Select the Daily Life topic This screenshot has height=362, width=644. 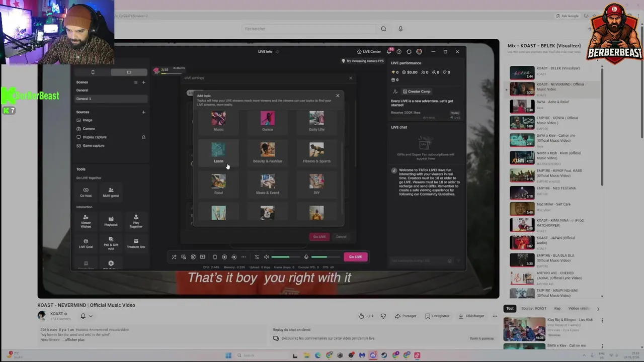tap(316, 121)
